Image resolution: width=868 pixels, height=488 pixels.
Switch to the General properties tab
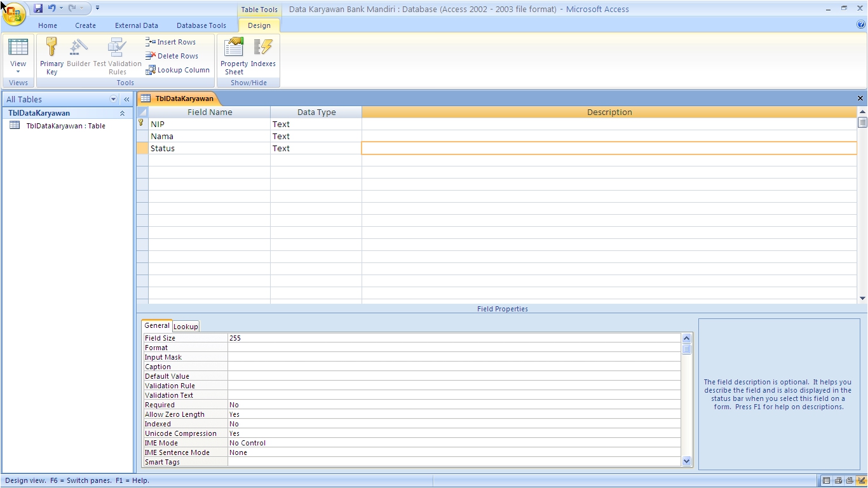pos(157,325)
